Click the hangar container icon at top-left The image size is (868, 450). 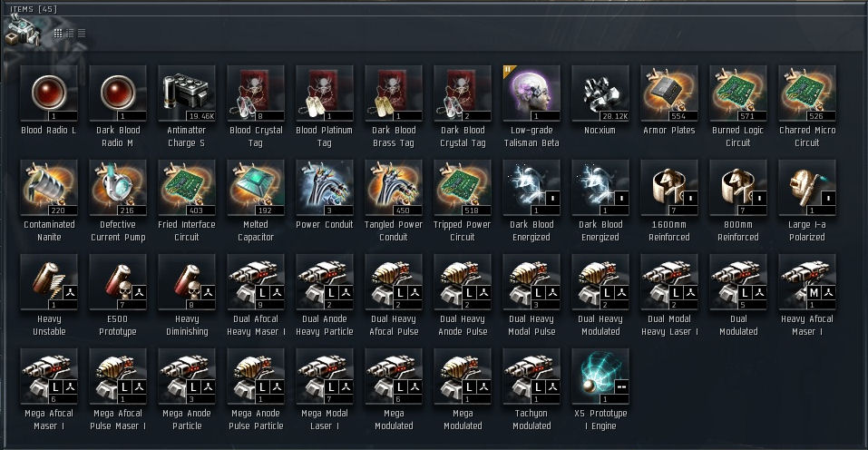click(x=22, y=31)
